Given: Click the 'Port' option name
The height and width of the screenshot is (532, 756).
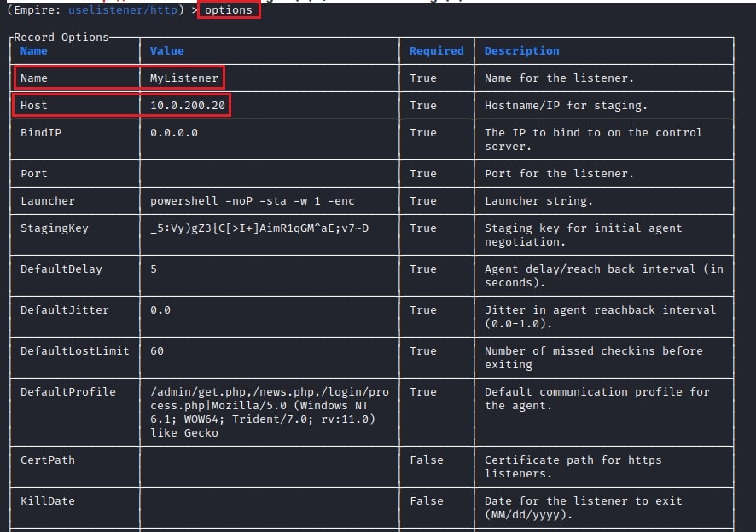Looking at the screenshot, I should (x=34, y=173).
